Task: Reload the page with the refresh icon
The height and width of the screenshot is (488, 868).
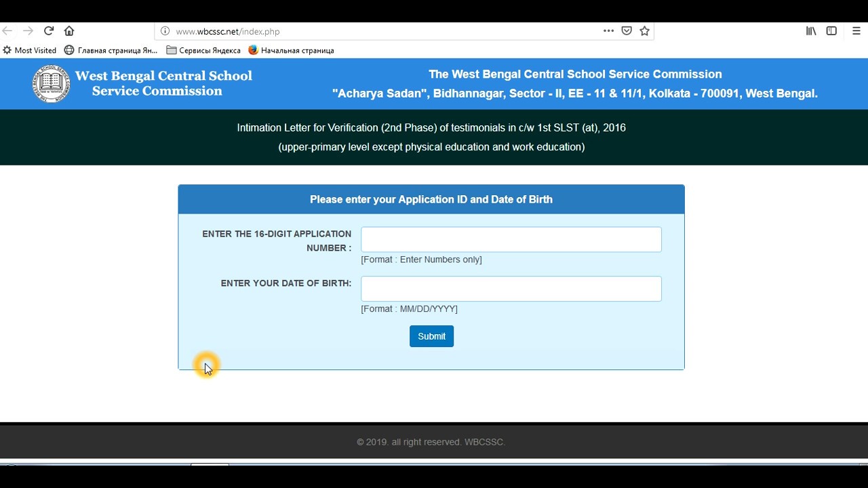Action: (49, 31)
